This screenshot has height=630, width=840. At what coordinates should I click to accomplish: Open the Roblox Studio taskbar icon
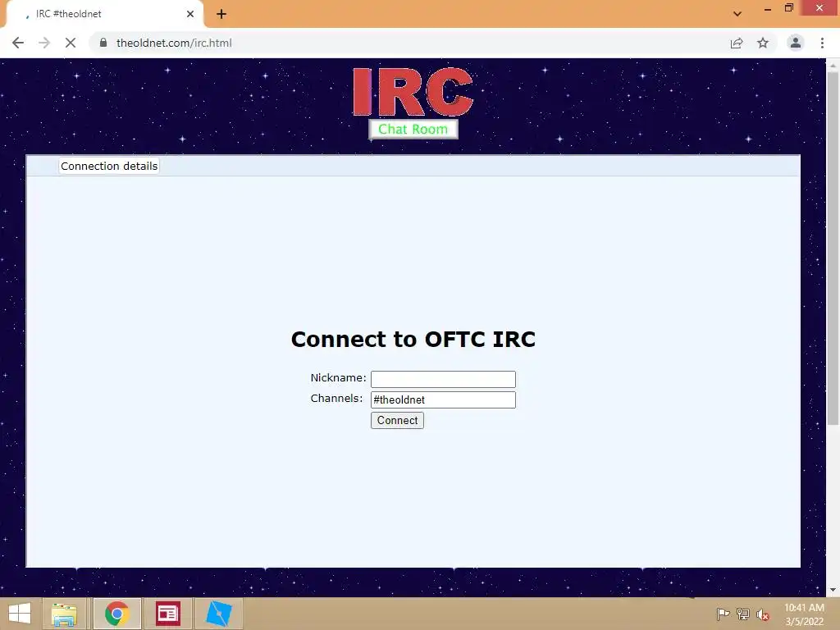point(219,614)
